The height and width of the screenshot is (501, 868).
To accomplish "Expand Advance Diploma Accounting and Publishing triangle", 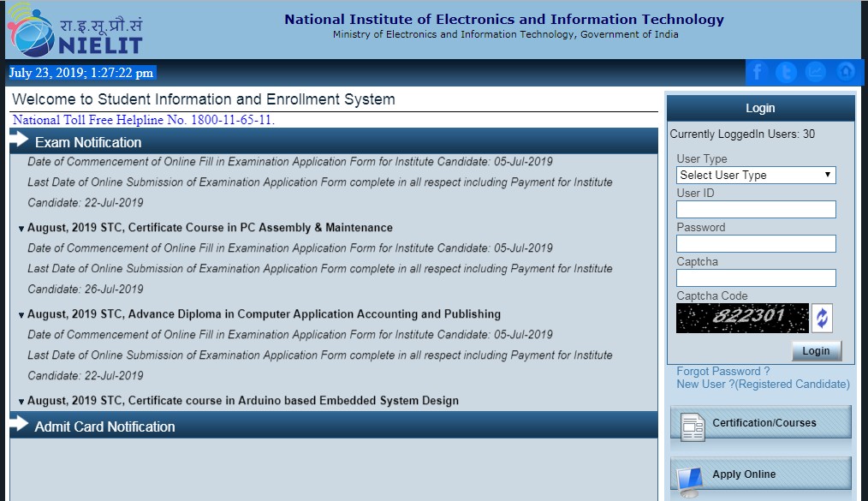I will tap(21, 315).
